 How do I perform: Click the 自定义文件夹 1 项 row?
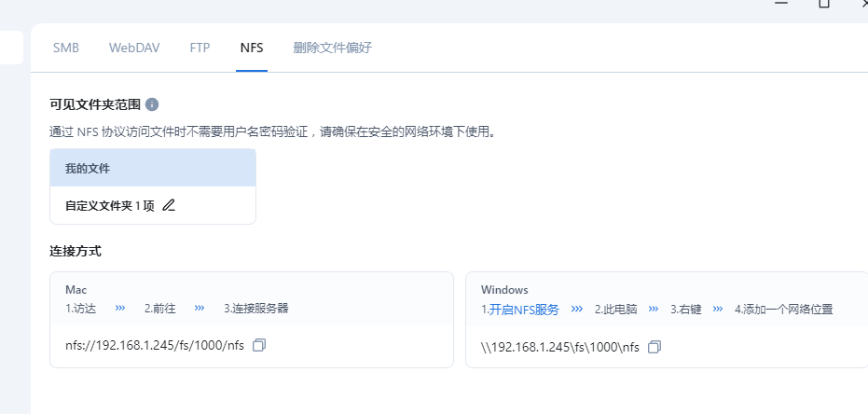click(109, 206)
